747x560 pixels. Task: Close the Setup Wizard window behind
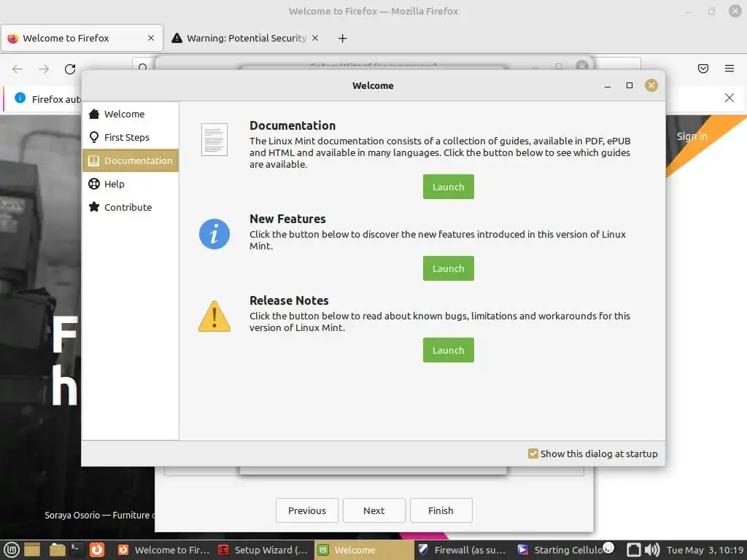[x=581, y=65]
